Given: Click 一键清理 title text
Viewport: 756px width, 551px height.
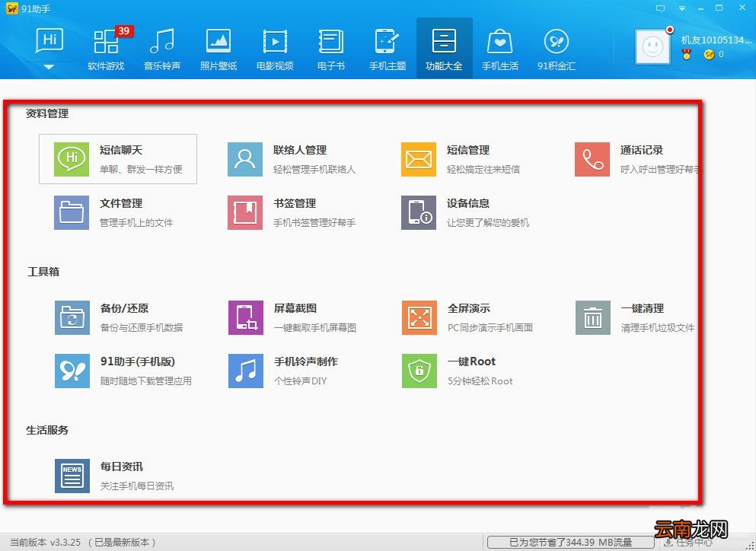Looking at the screenshot, I should pyautogui.click(x=643, y=308).
